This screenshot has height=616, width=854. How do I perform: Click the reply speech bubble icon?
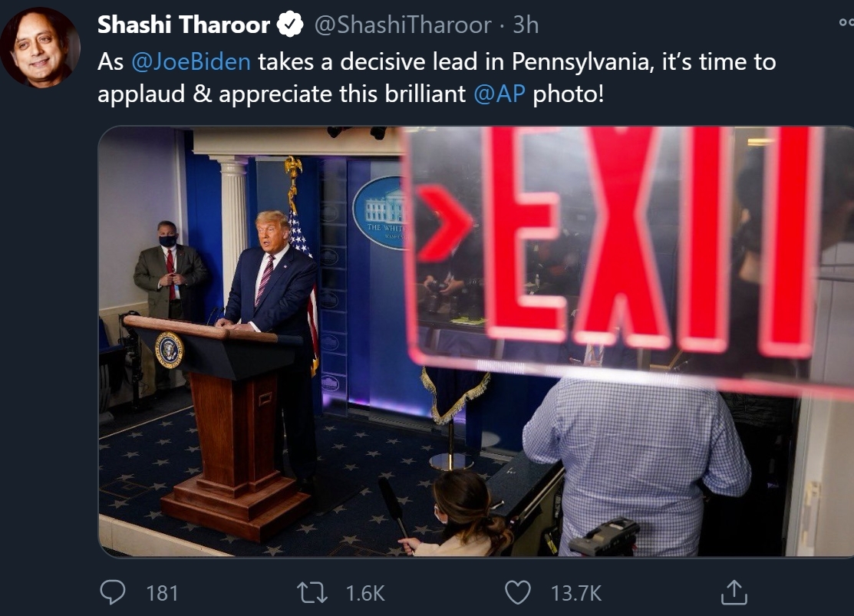coord(113,592)
